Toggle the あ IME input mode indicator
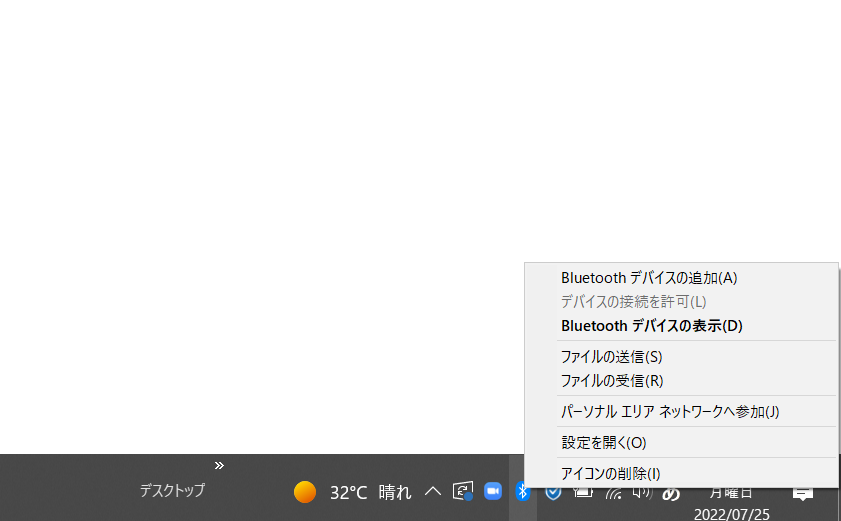841x521 pixels. 670,494
